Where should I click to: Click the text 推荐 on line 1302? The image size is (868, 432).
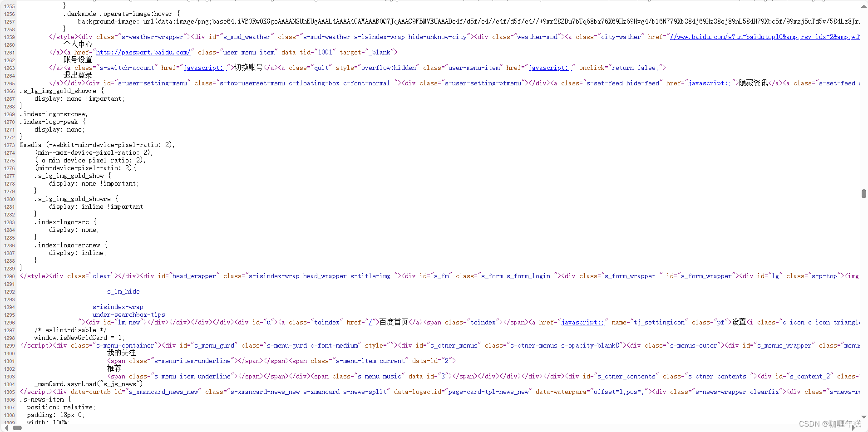click(114, 368)
